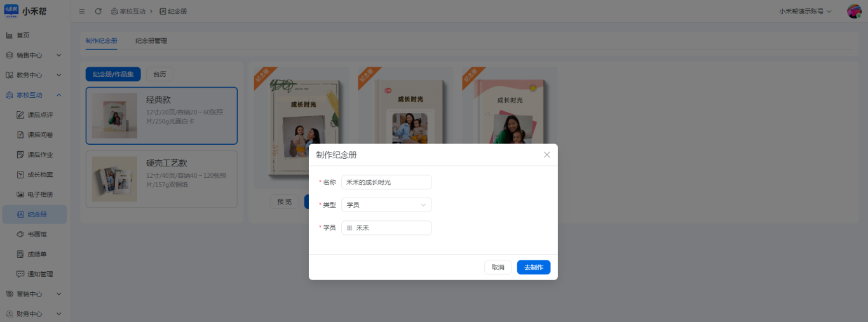Click the 小禾帮 logo icon
Viewport: 868px width, 322px height.
[x=11, y=11]
